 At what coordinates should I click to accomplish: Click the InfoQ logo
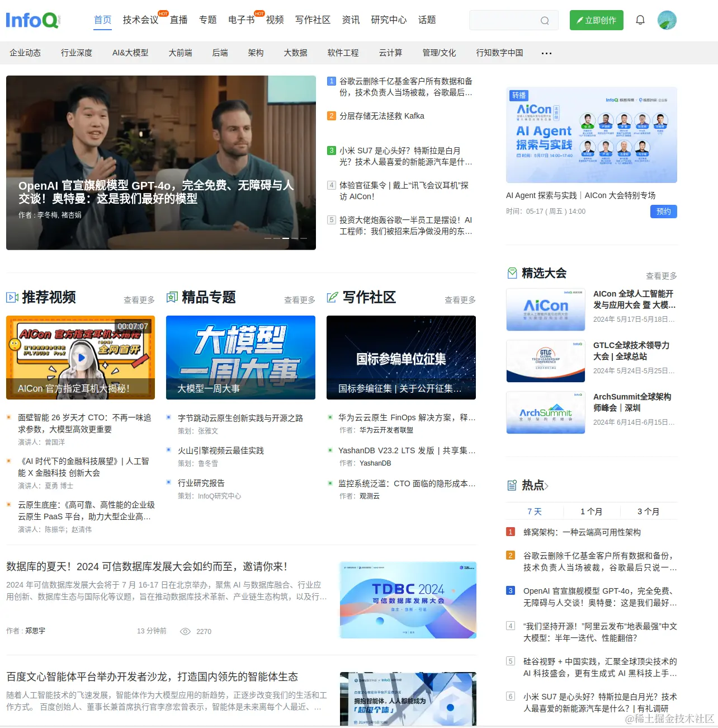click(x=32, y=20)
